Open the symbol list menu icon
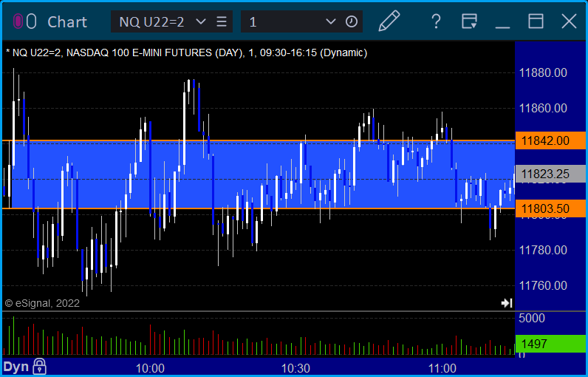This screenshot has height=377, width=588. point(222,21)
